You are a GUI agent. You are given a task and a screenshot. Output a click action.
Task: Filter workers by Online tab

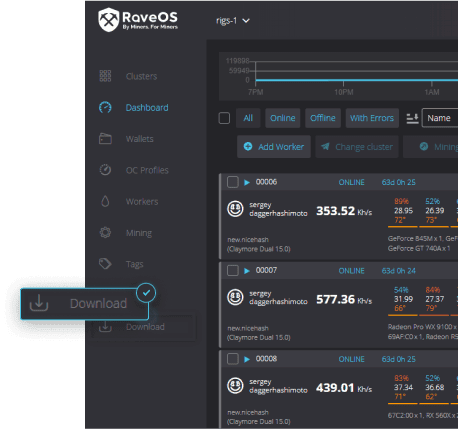pyautogui.click(x=283, y=118)
